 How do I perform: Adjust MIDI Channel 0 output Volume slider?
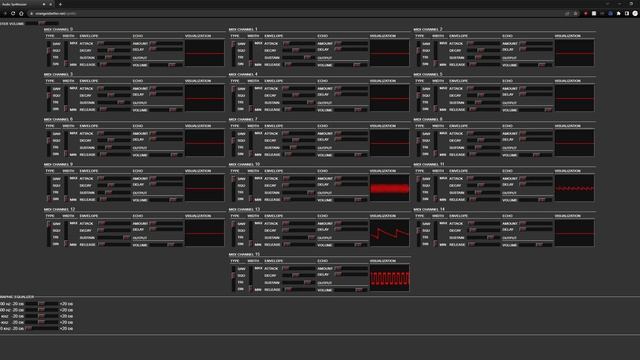click(x=166, y=65)
